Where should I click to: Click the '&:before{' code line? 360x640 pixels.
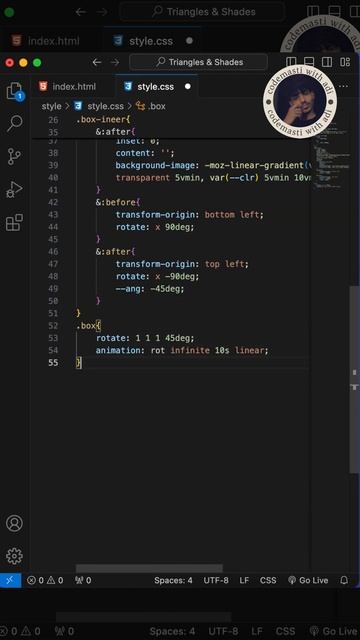tap(118, 202)
